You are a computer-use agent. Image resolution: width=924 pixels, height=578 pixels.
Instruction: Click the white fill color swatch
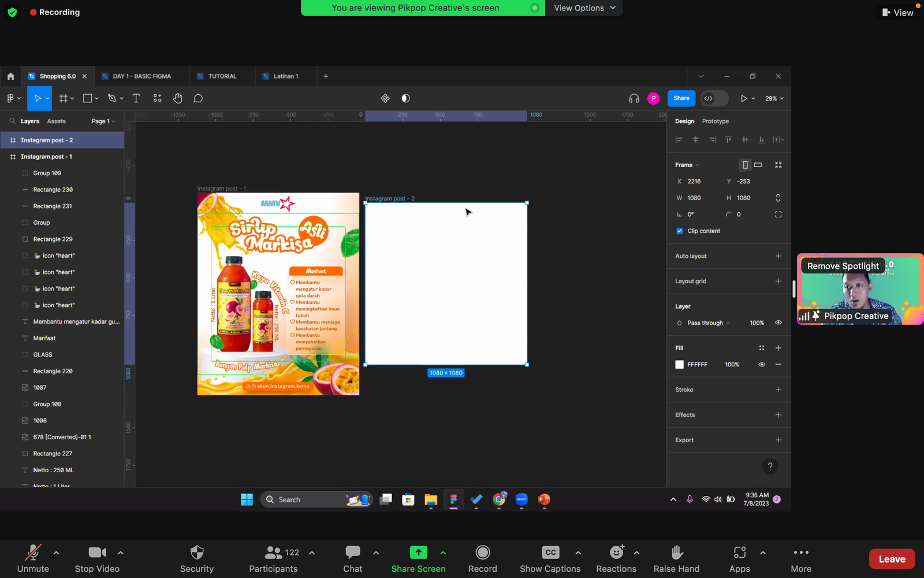click(x=680, y=365)
